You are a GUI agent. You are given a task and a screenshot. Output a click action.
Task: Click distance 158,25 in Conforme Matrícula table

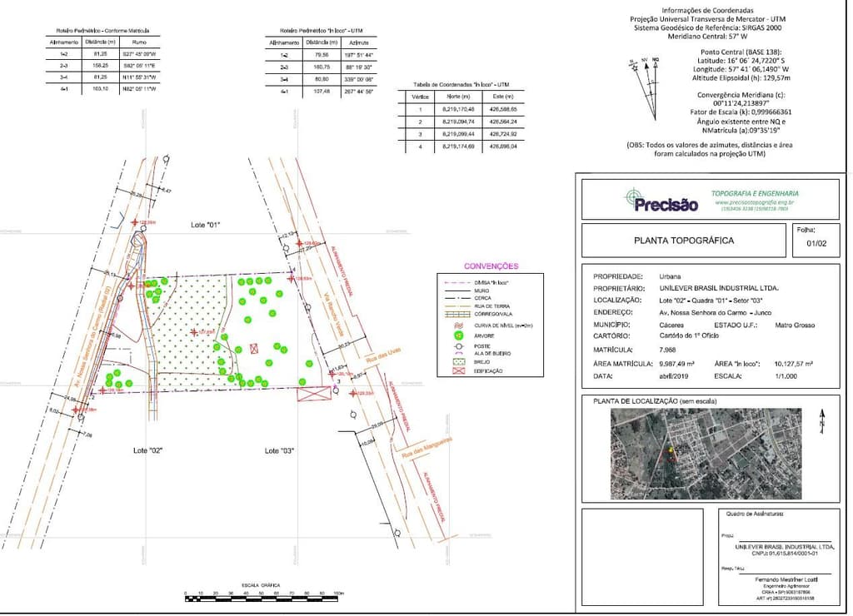tap(101, 65)
